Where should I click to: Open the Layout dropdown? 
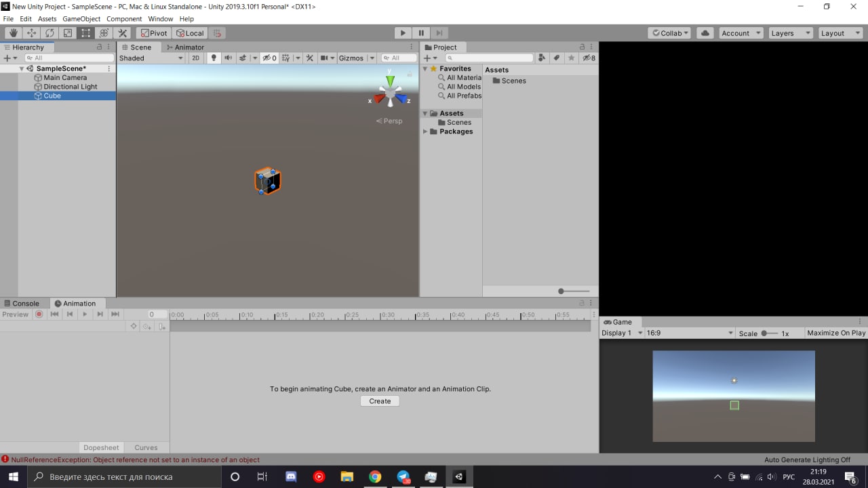pos(840,33)
